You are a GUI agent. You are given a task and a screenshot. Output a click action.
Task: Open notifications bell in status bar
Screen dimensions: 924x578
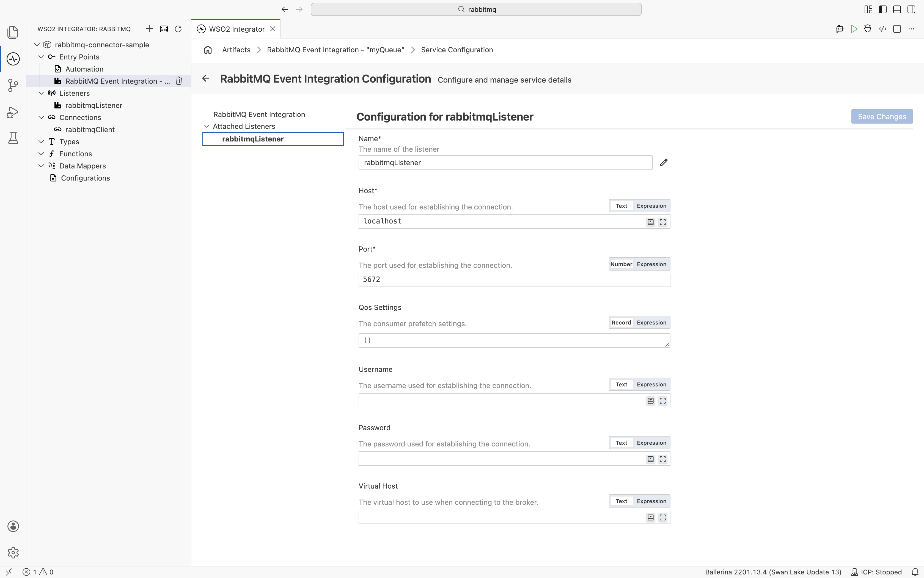pyautogui.click(x=915, y=572)
